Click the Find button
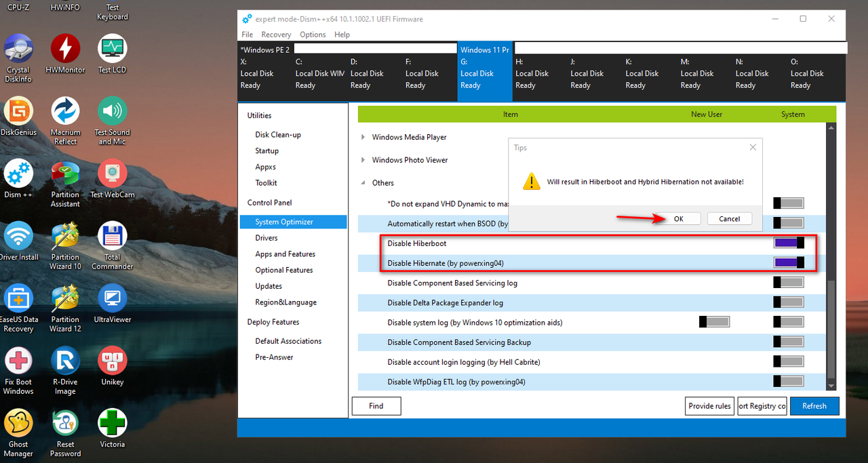 (376, 406)
